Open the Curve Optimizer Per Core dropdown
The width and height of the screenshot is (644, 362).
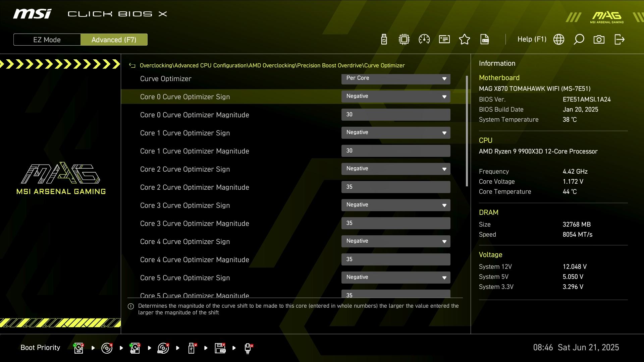(x=396, y=78)
